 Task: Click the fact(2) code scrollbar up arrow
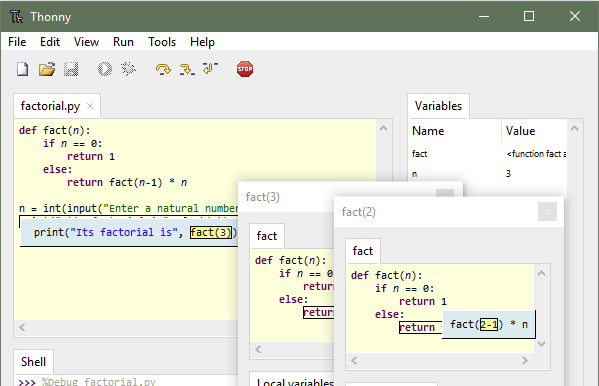(x=541, y=273)
